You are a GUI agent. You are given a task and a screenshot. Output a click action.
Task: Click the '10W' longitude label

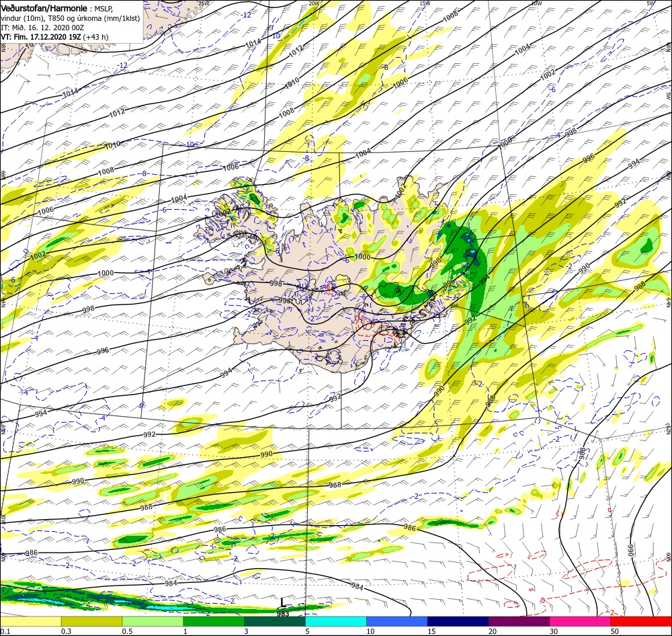click(536, 3)
